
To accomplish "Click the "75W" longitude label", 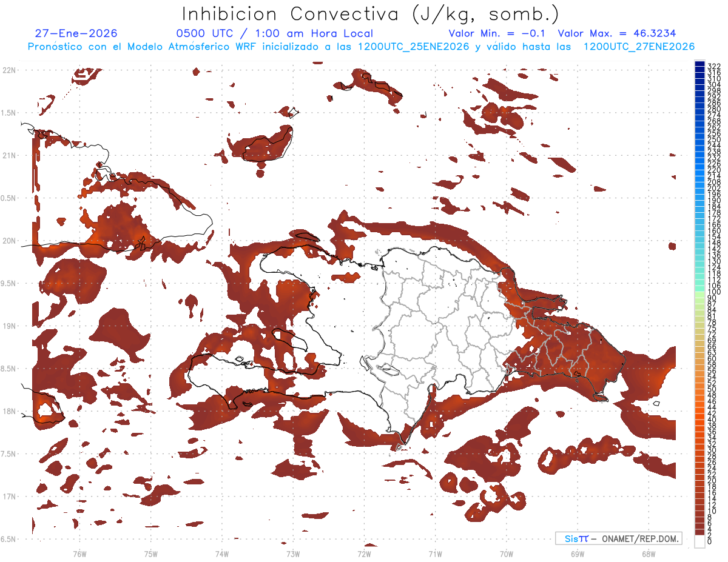I will point(151,554).
